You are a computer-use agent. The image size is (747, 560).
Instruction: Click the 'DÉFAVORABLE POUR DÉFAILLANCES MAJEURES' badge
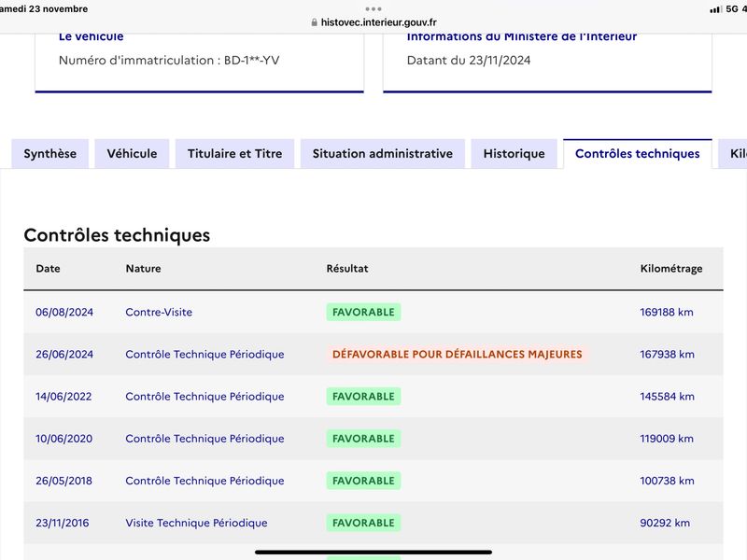click(458, 355)
